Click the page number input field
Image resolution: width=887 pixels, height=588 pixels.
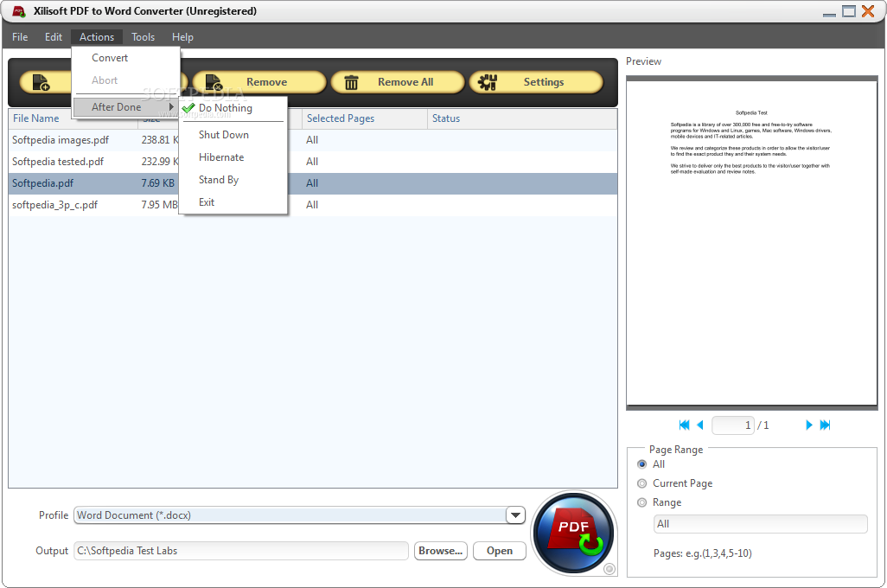pyautogui.click(x=733, y=425)
